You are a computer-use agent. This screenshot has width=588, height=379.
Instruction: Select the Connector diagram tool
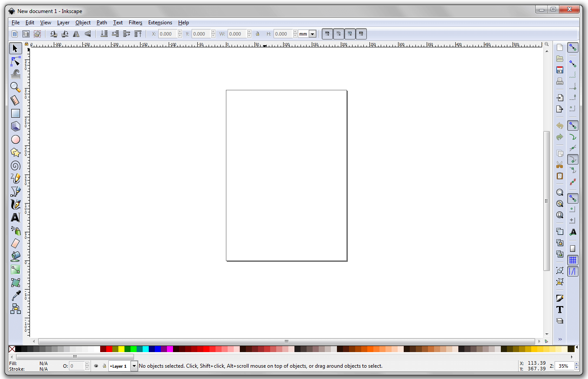pos(16,309)
